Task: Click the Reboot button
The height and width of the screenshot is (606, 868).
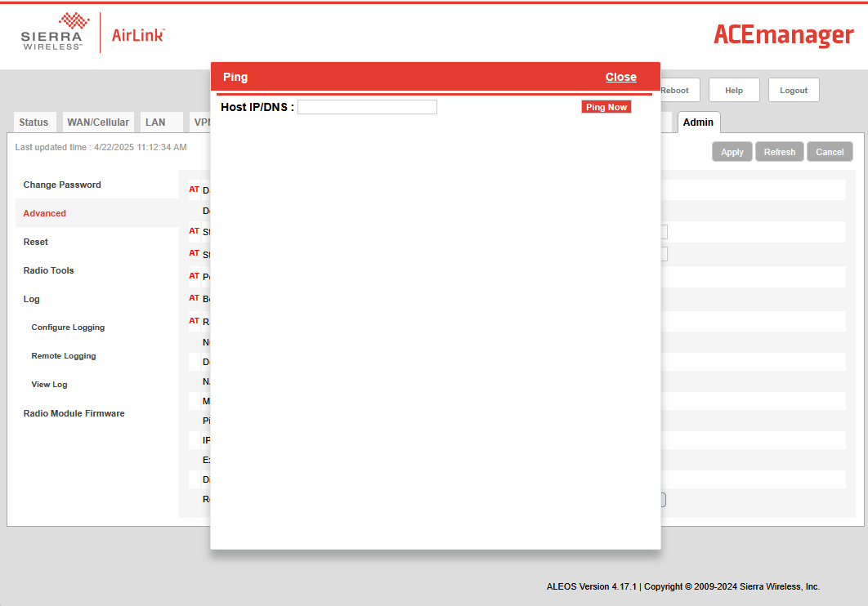Action: pyautogui.click(x=680, y=90)
